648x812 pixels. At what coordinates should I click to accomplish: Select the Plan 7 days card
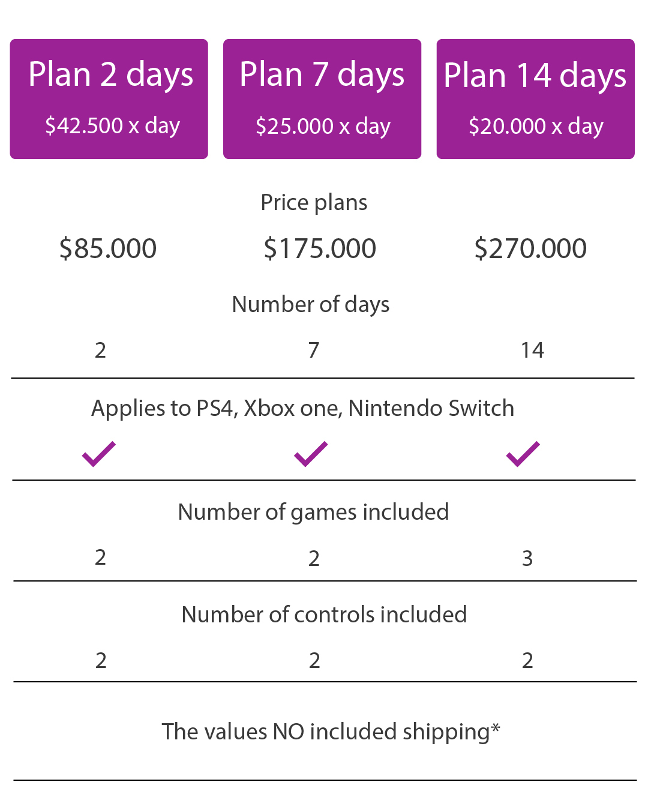[322, 99]
